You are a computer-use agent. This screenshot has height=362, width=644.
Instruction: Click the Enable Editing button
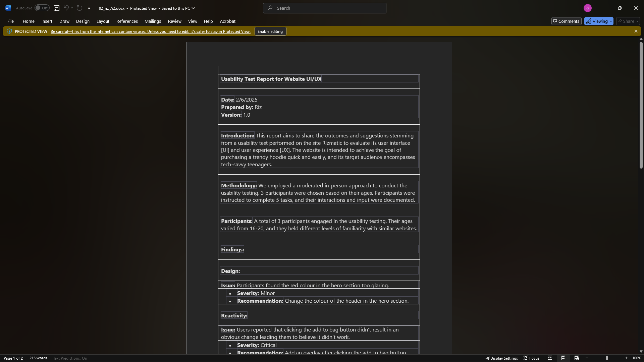point(270,31)
